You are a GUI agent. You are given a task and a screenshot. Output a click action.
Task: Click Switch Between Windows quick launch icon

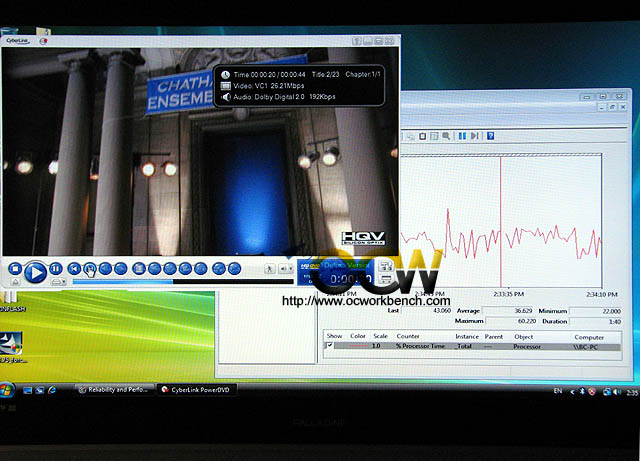click(40, 390)
